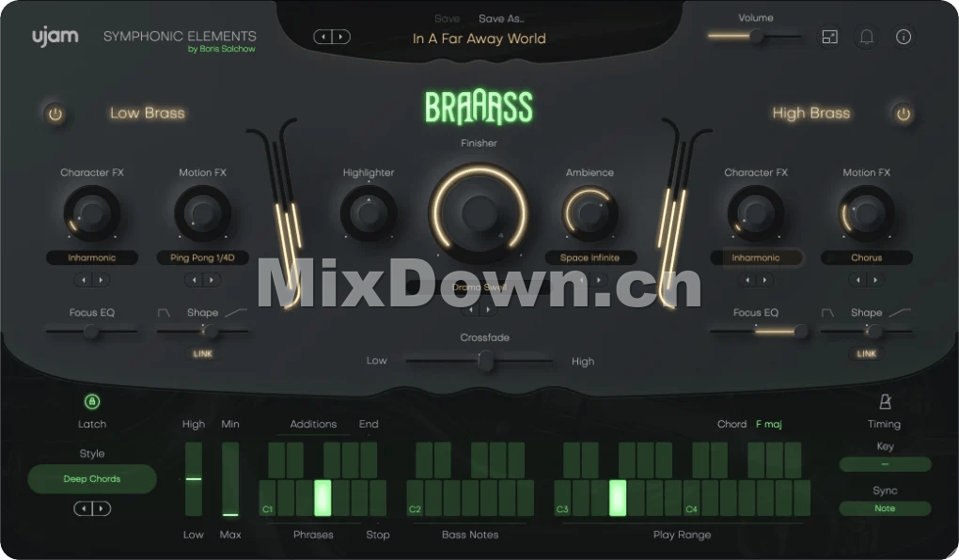Open Ping Pong 1/4D motion dropdown
Image resolution: width=959 pixels, height=560 pixels.
tap(202, 257)
